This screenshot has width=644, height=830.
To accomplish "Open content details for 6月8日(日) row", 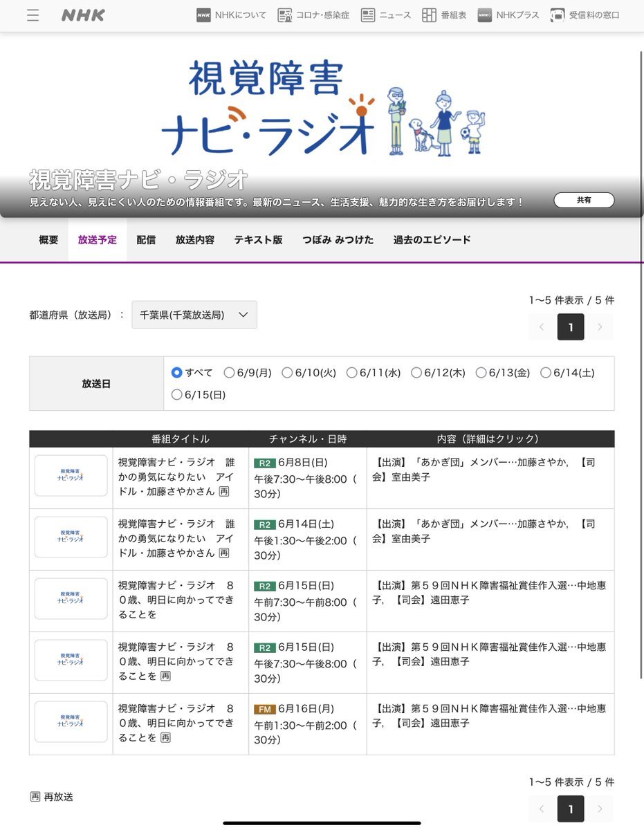I will [486, 470].
